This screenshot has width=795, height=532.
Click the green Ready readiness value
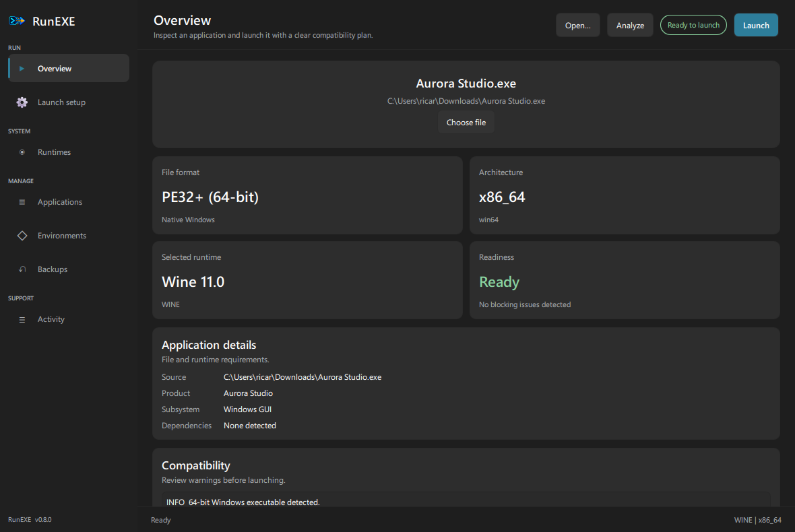point(499,281)
